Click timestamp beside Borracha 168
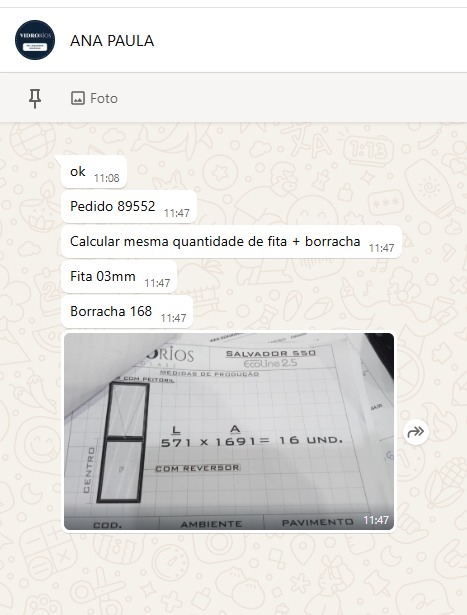 coord(173,318)
